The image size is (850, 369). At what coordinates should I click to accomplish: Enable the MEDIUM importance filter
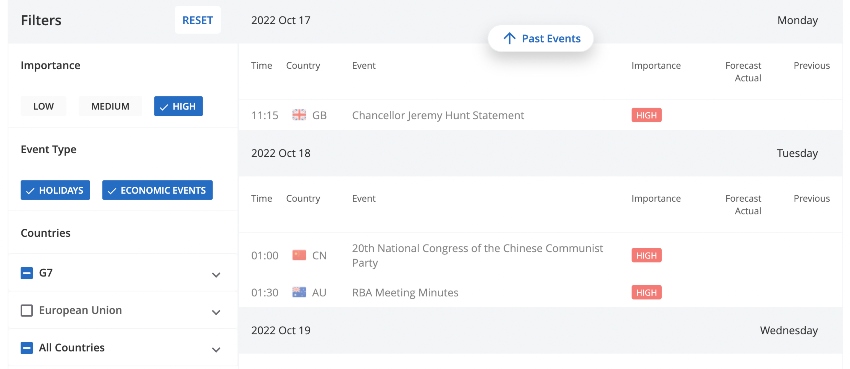pos(110,106)
